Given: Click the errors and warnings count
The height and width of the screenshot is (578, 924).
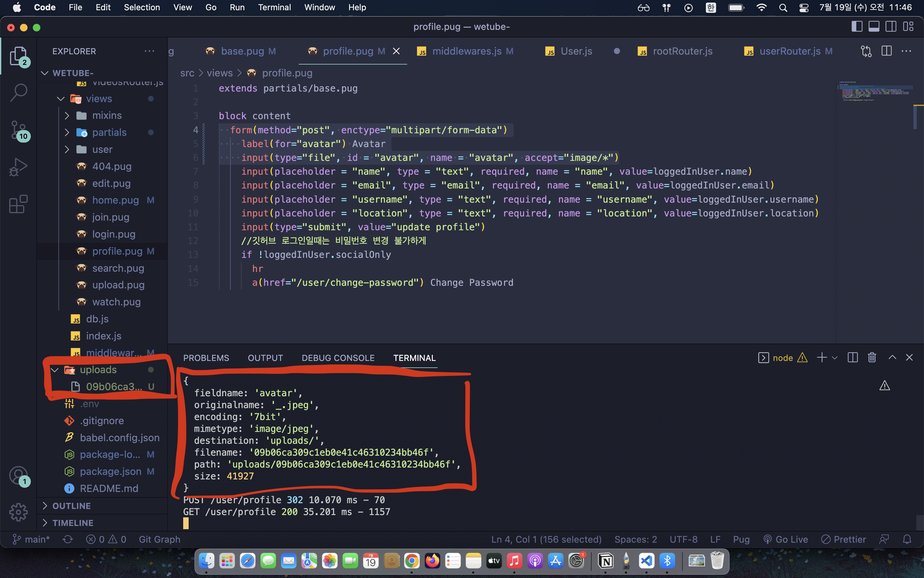Looking at the screenshot, I should point(106,539).
